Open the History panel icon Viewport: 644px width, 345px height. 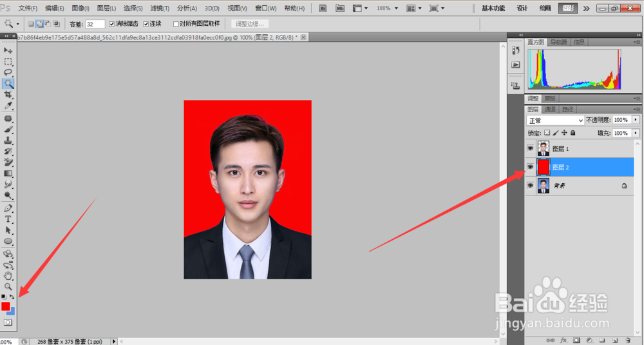pos(515,50)
